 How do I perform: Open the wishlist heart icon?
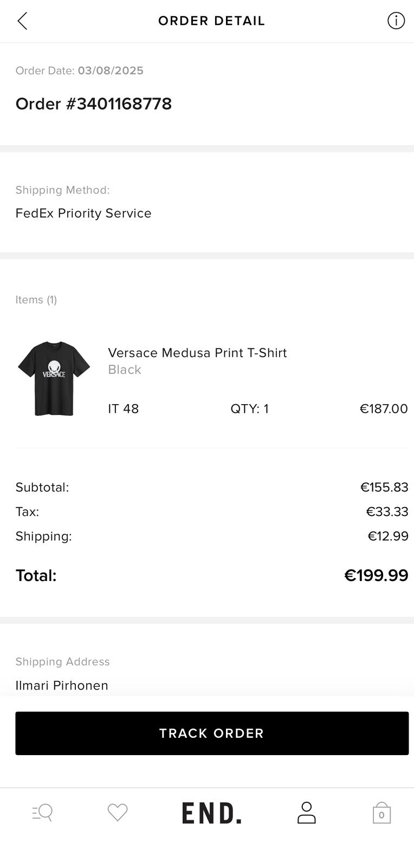tap(118, 813)
